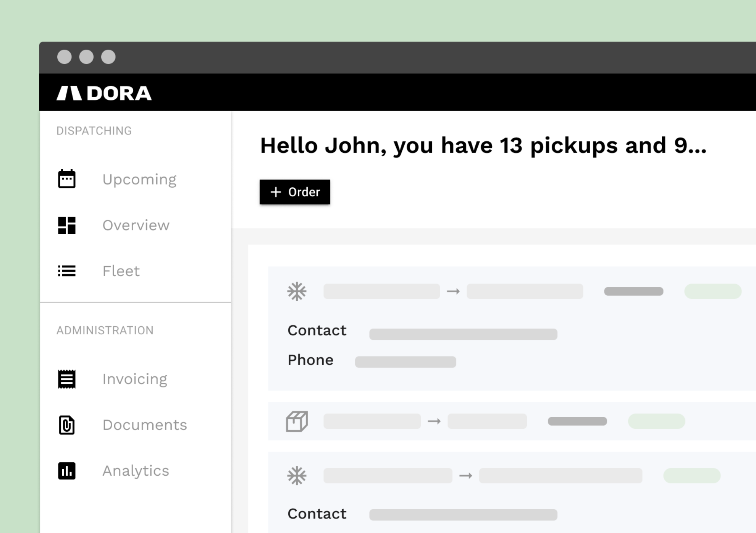Open the Analytics section
This screenshot has width=756, height=533.
pyautogui.click(x=136, y=471)
